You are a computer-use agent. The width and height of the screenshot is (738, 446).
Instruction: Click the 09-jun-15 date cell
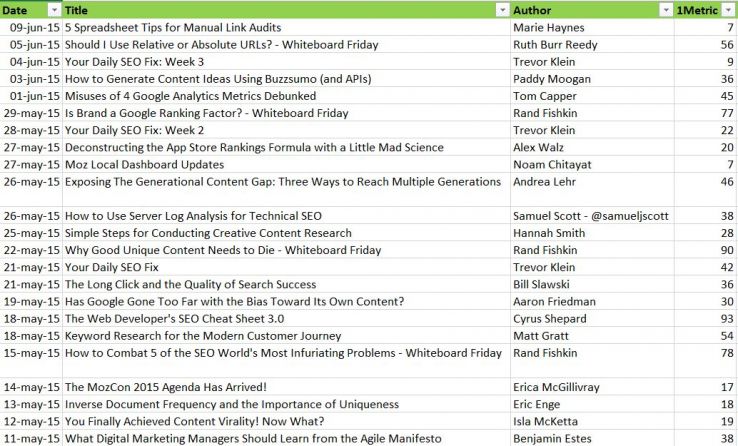click(33, 28)
